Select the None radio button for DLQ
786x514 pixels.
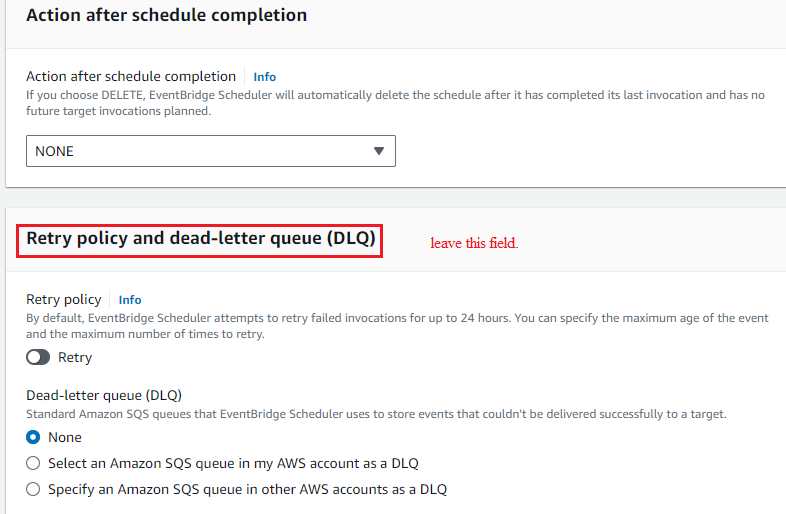(x=33, y=437)
